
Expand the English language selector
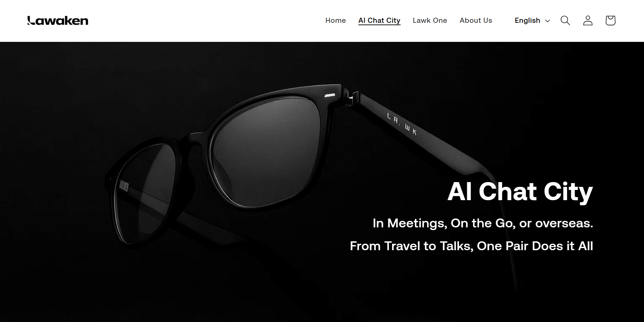click(532, 20)
